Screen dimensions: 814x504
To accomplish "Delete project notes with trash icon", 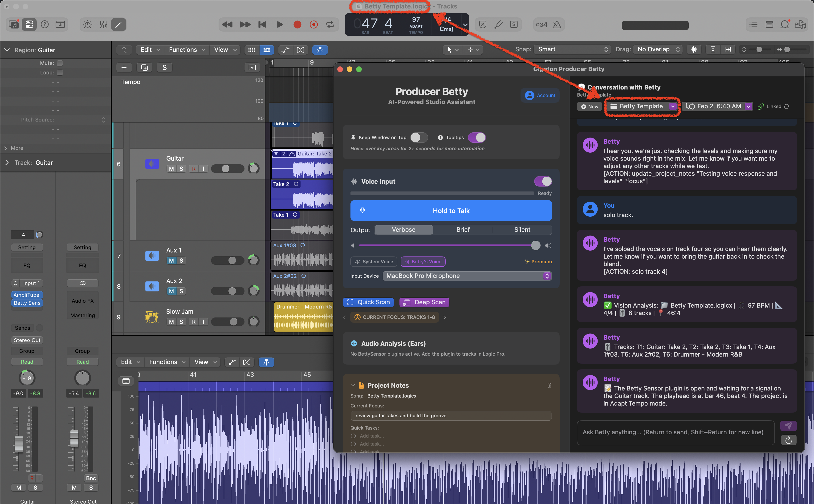I will (x=549, y=385).
